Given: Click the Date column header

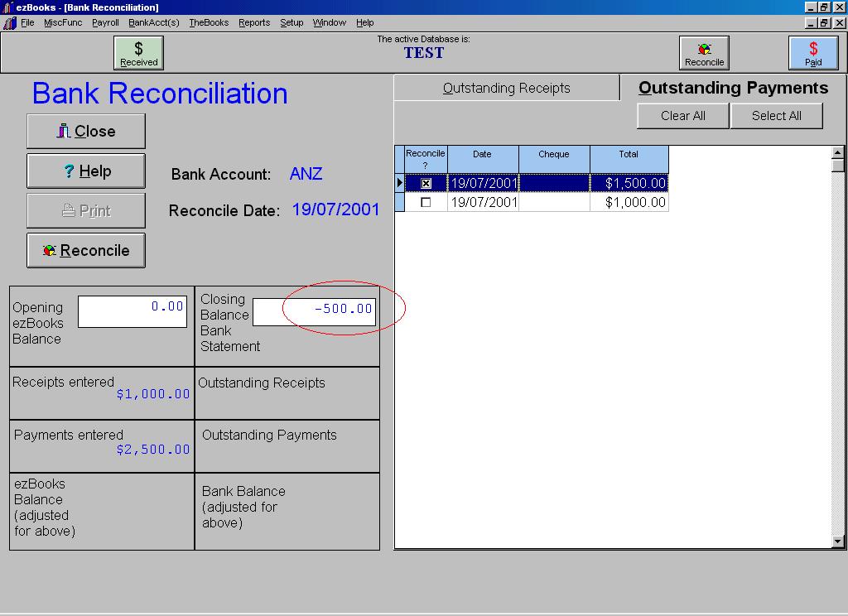Looking at the screenshot, I should (483, 160).
